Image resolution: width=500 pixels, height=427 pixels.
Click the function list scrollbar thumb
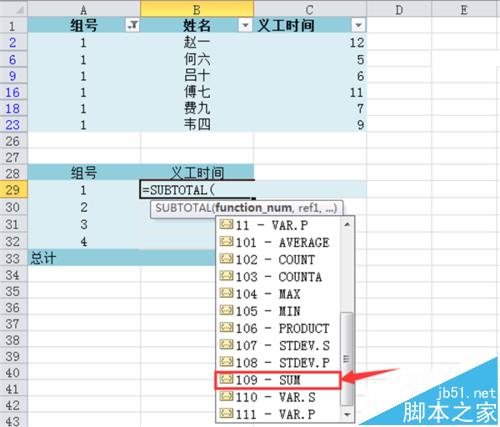point(347,359)
